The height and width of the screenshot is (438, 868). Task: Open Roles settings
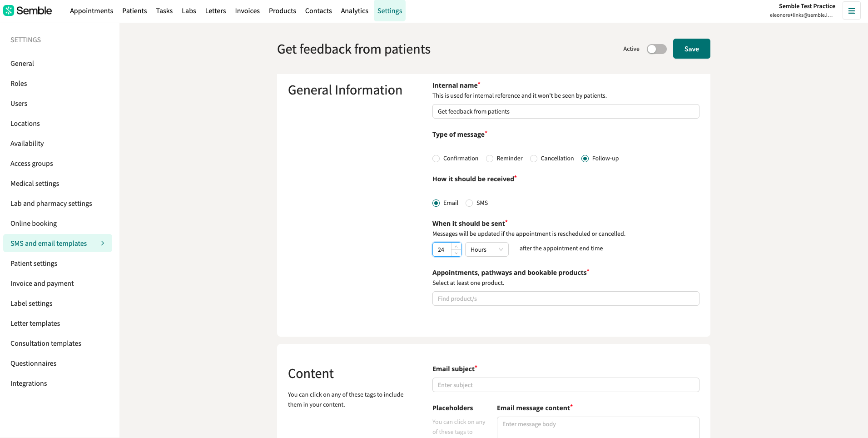click(x=19, y=84)
